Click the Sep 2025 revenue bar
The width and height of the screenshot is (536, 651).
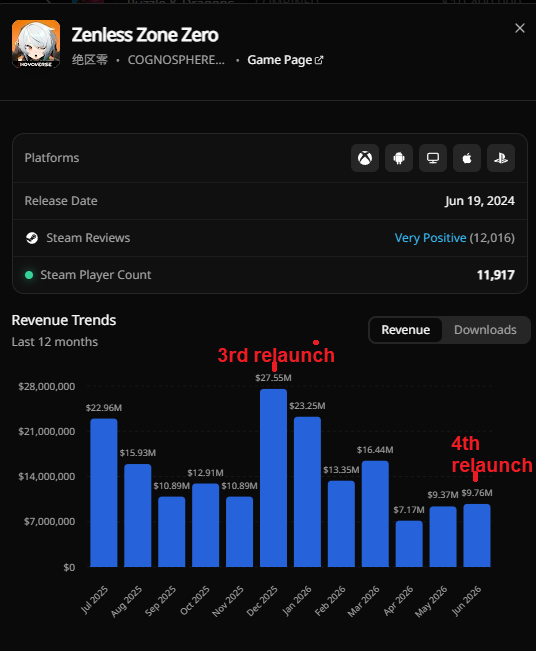172,532
